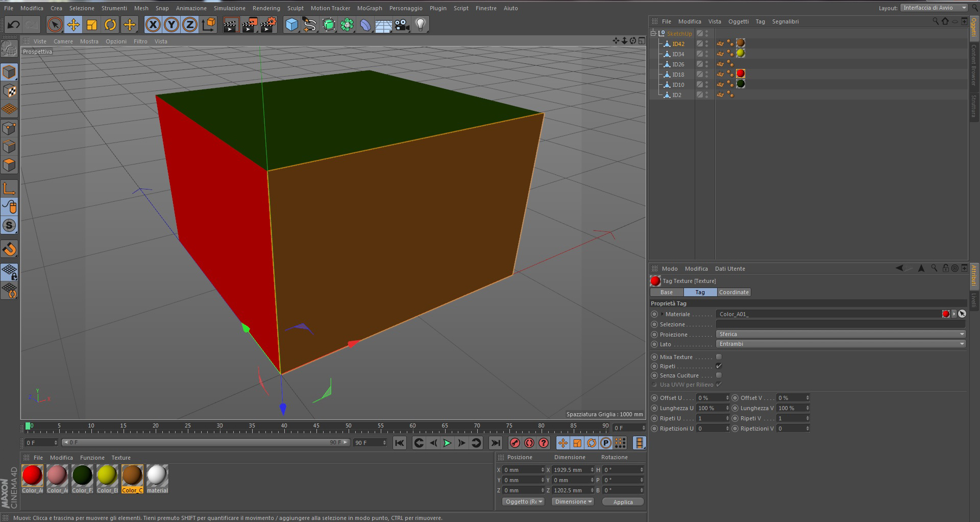Toggle the Senza Cuciture checkbox

click(719, 375)
